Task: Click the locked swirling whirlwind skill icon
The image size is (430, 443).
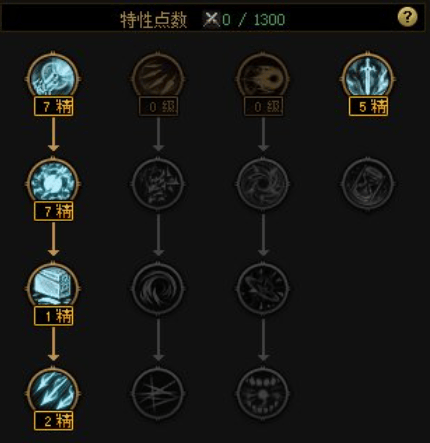Action: coord(158,289)
